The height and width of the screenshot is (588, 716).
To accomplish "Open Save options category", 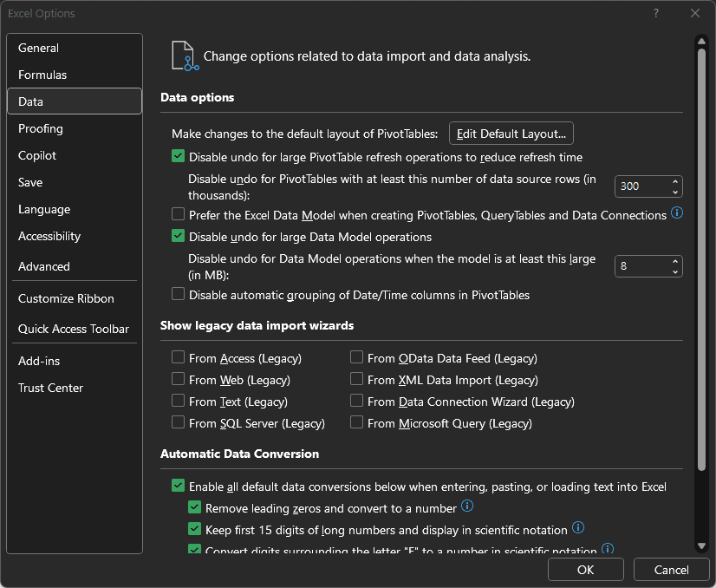I will click(x=75, y=182).
